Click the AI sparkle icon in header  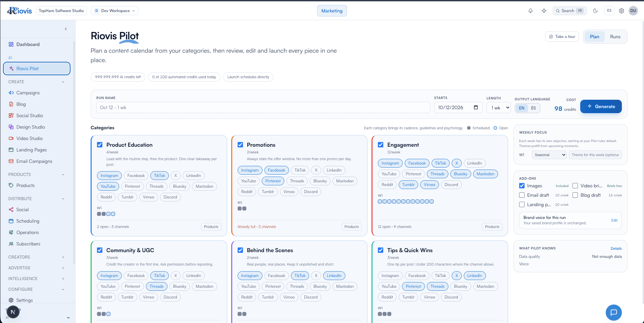tap(544, 11)
